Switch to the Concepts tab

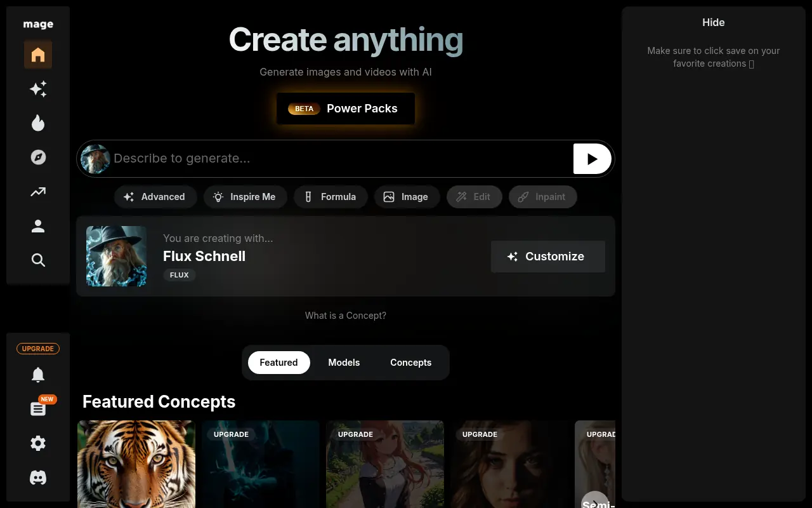[410, 363]
